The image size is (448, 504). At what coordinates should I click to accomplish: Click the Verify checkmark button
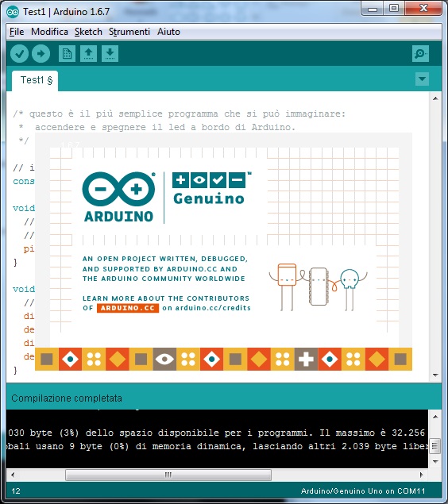tap(19, 53)
